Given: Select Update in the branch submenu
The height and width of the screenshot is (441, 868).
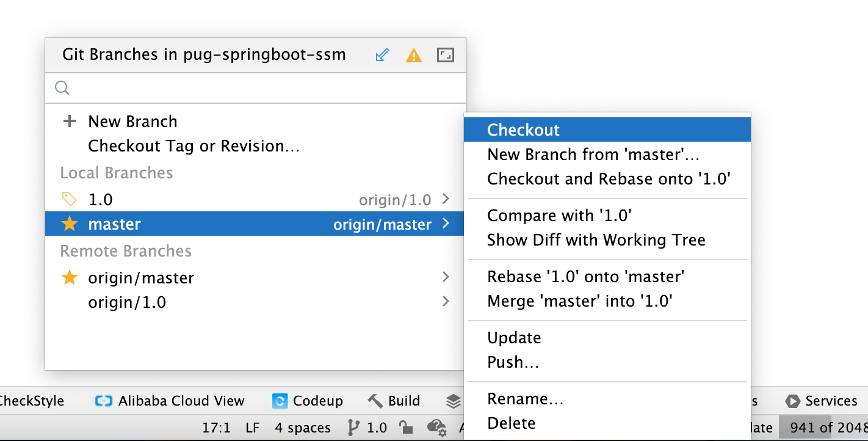Looking at the screenshot, I should click(x=607, y=337).
